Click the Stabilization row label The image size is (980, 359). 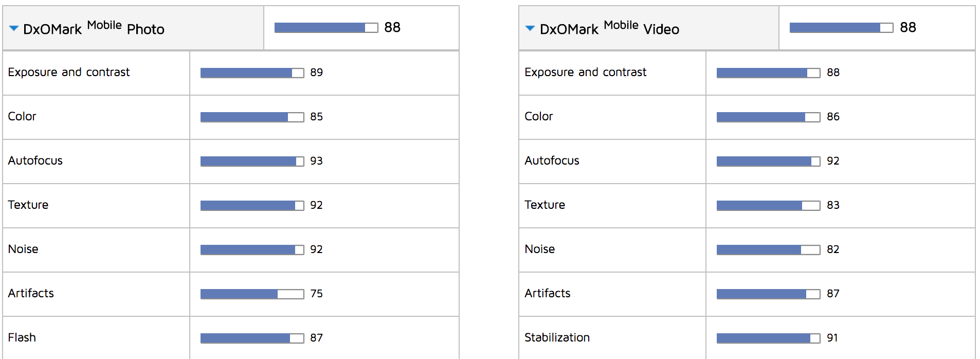click(x=557, y=337)
